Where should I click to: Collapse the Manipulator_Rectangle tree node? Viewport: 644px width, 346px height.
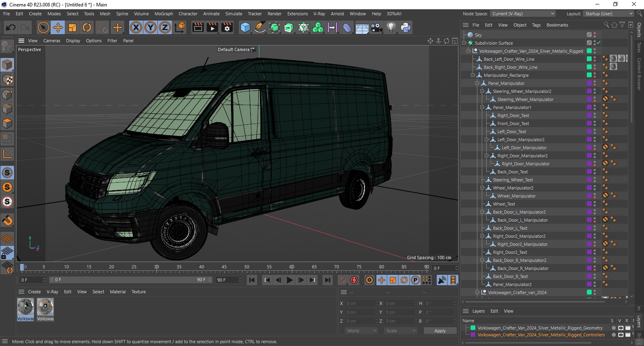click(473, 75)
